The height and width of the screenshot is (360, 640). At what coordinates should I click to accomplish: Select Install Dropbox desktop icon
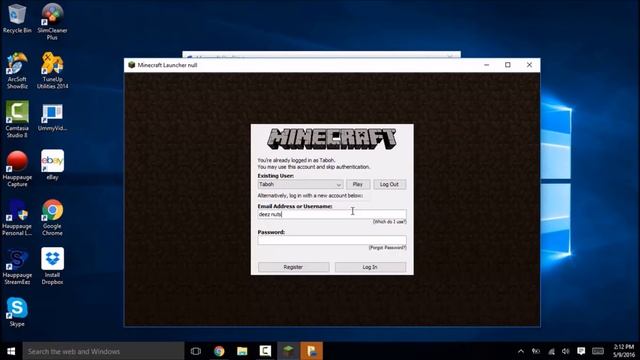coord(52,266)
